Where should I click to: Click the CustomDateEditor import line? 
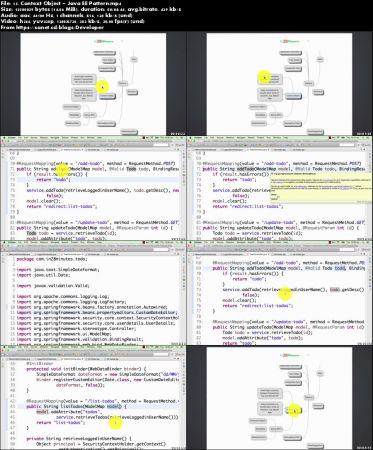point(97,312)
